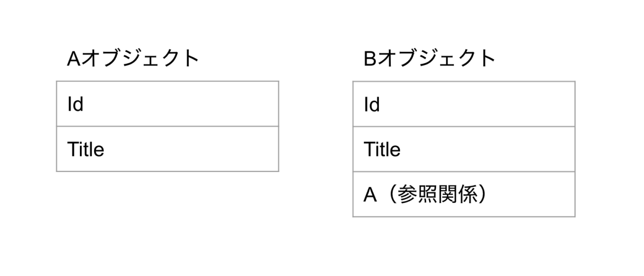
Task: Click the left border of Aオブジェクト table
Action: (x=56, y=126)
